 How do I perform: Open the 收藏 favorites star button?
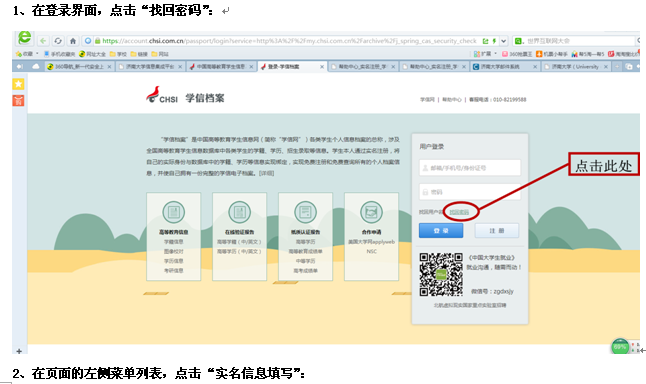click(x=24, y=54)
